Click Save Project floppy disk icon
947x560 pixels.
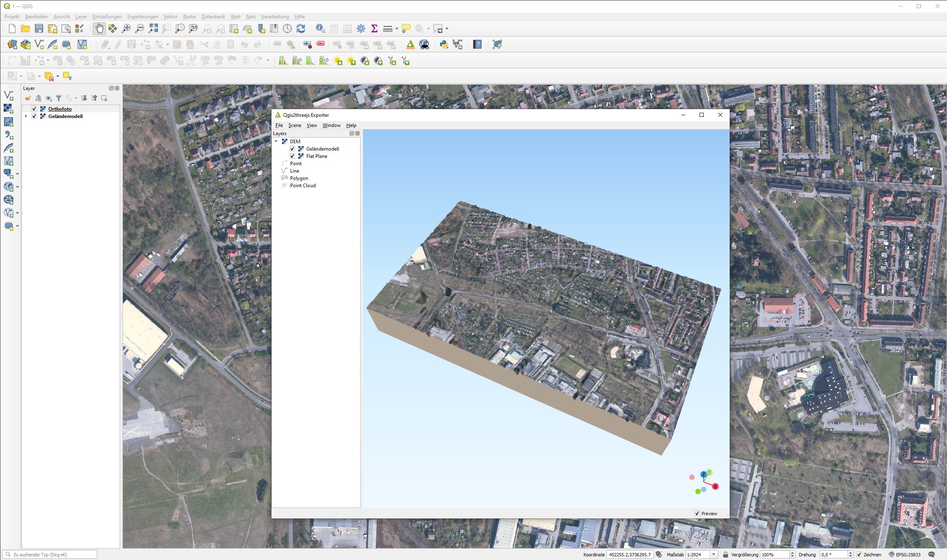tap(39, 28)
